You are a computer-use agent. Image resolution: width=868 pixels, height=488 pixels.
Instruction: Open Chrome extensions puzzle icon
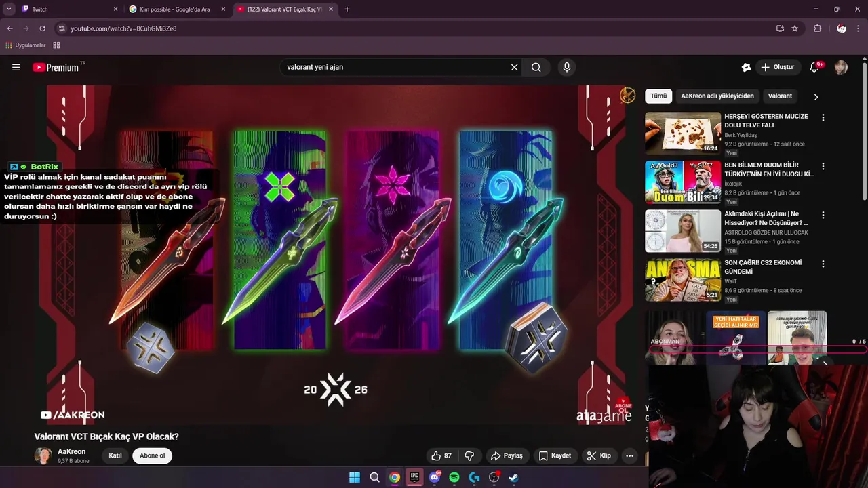[x=817, y=28]
